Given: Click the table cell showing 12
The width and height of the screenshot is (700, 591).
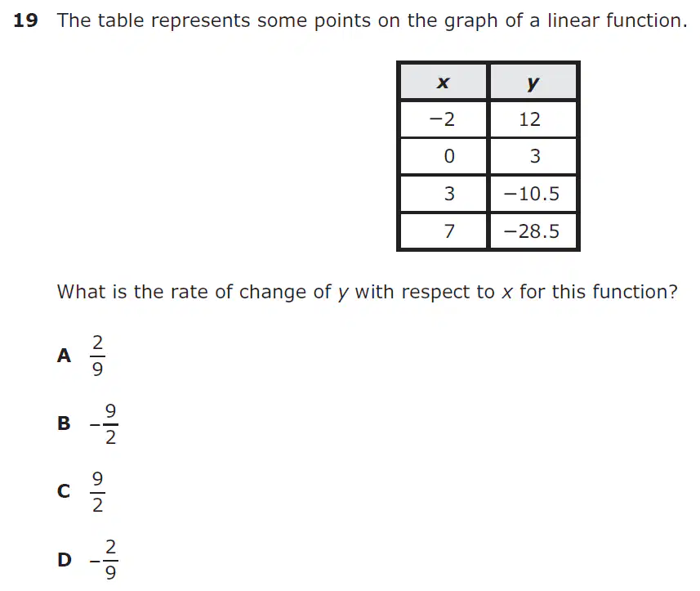Looking at the screenshot, I should (x=533, y=119).
